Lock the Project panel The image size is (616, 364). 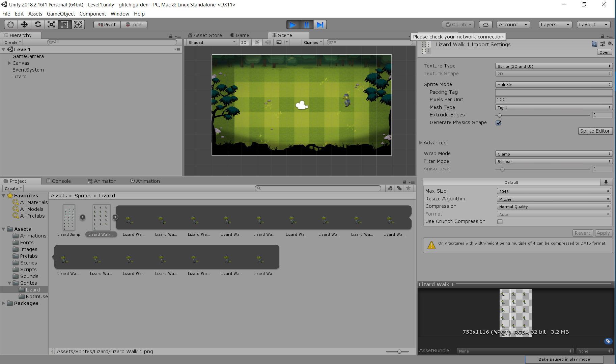click(404, 182)
